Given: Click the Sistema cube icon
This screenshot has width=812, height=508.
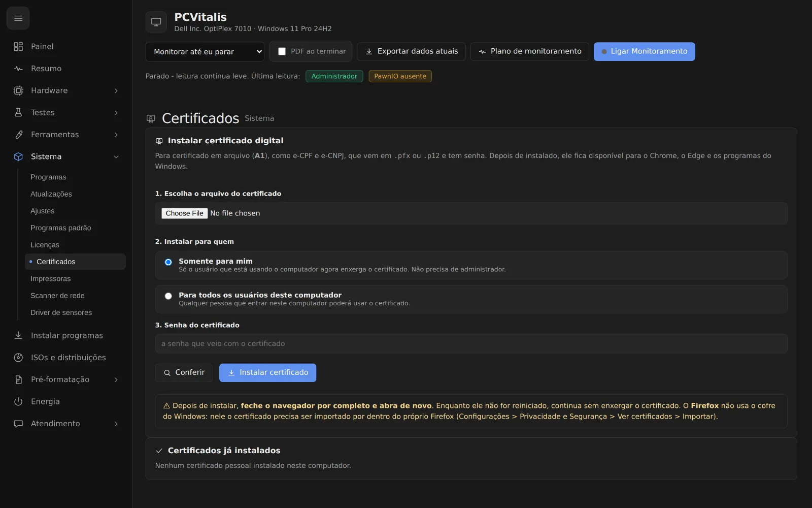Looking at the screenshot, I should click(x=18, y=156).
